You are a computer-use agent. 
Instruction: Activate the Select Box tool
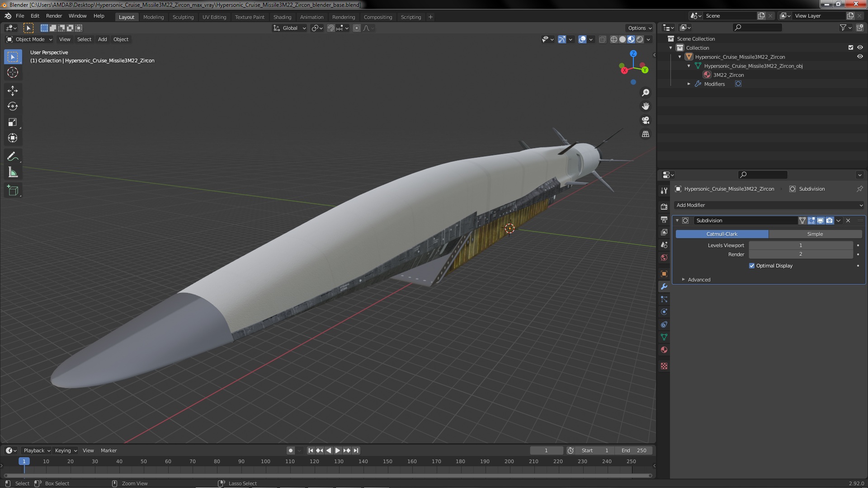click(13, 56)
